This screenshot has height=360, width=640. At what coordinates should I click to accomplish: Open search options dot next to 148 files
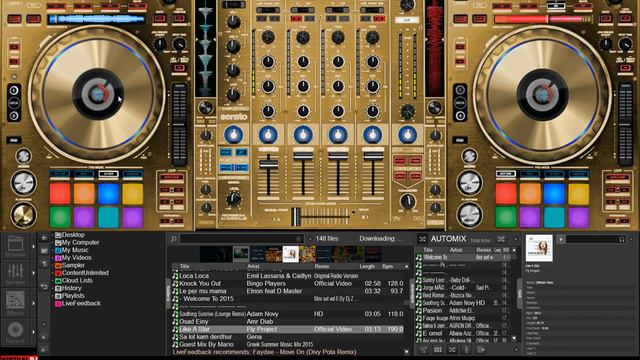pos(310,239)
